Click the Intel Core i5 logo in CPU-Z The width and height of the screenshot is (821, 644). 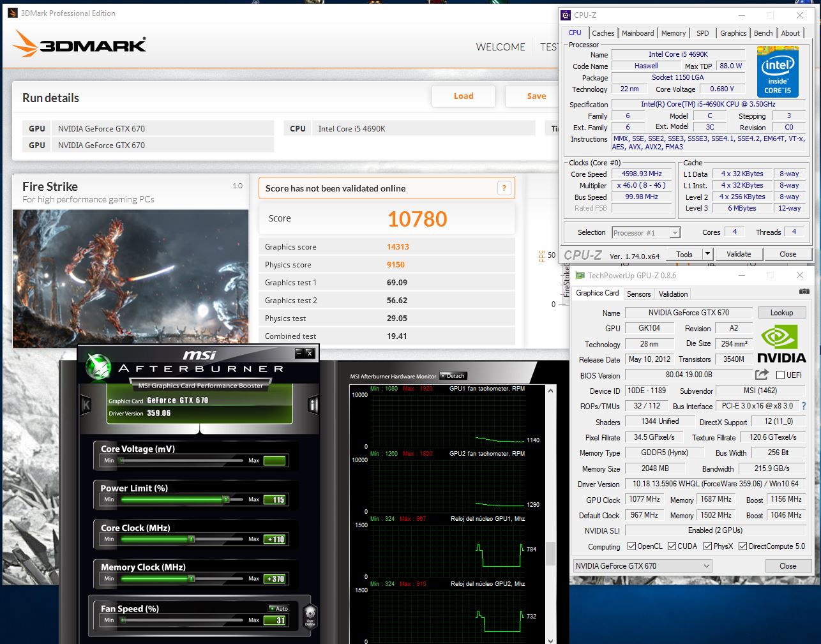click(778, 71)
